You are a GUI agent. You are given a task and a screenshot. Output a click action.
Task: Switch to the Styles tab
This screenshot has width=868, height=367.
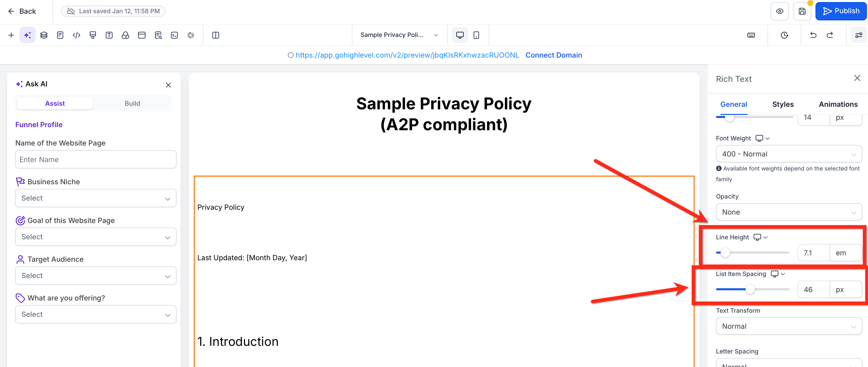783,104
